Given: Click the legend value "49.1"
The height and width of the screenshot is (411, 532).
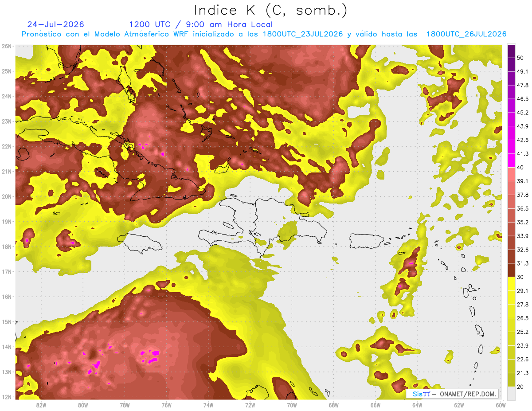Looking at the screenshot, I should click(x=523, y=71).
